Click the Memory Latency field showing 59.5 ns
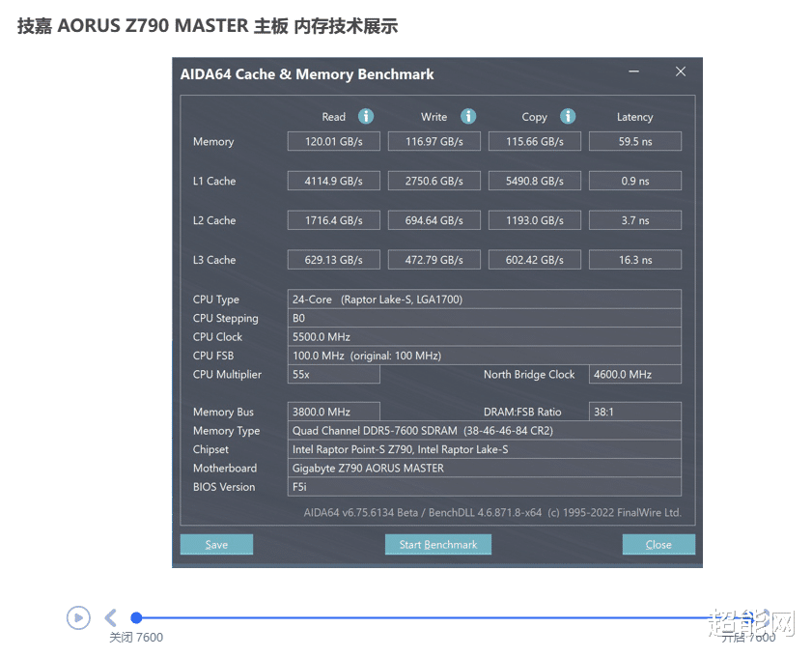 point(634,140)
